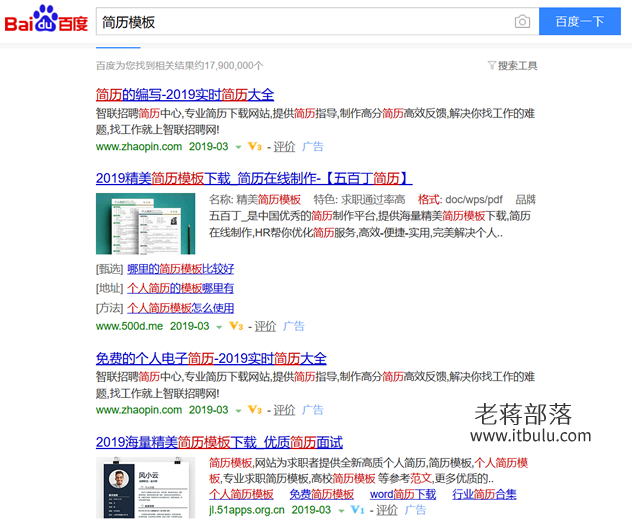
Task: Open 评价 link in 51apps result
Action: (387, 510)
